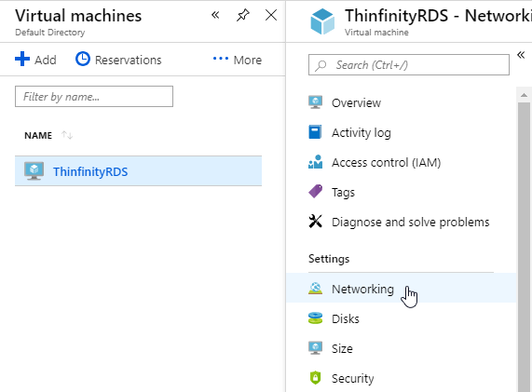Click the Activity log book icon
Screen dimensions: 532x392
[x=315, y=132]
